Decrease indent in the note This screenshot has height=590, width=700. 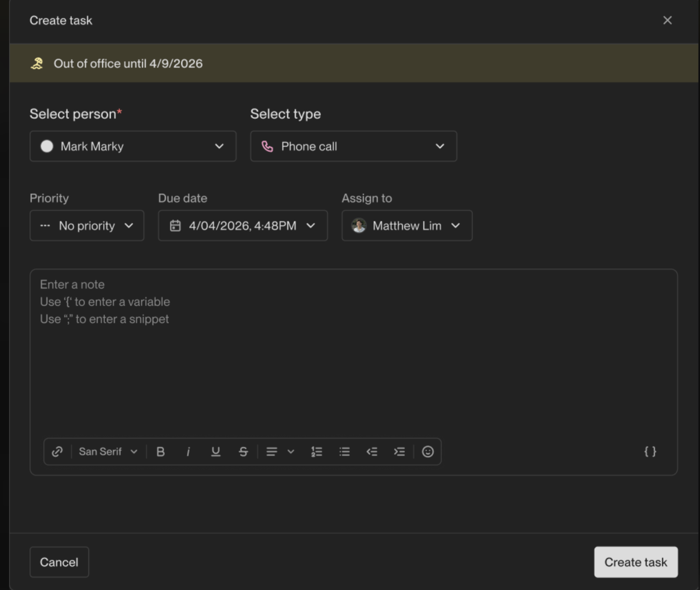coord(372,452)
